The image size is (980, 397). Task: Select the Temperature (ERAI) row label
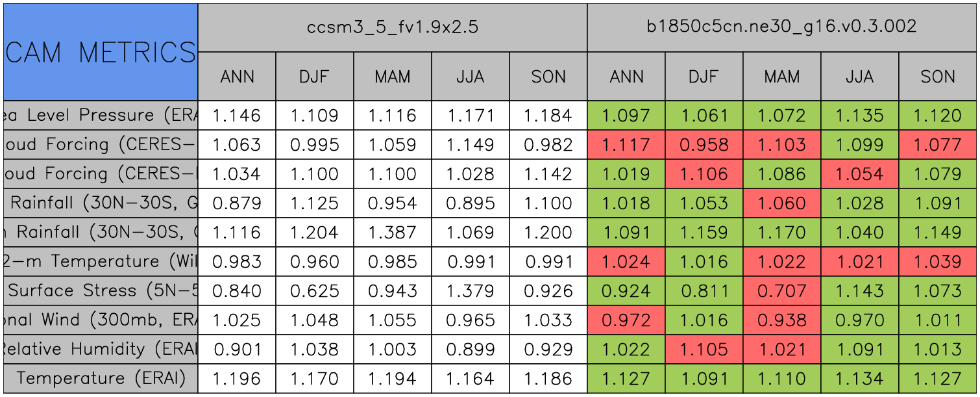pyautogui.click(x=100, y=378)
